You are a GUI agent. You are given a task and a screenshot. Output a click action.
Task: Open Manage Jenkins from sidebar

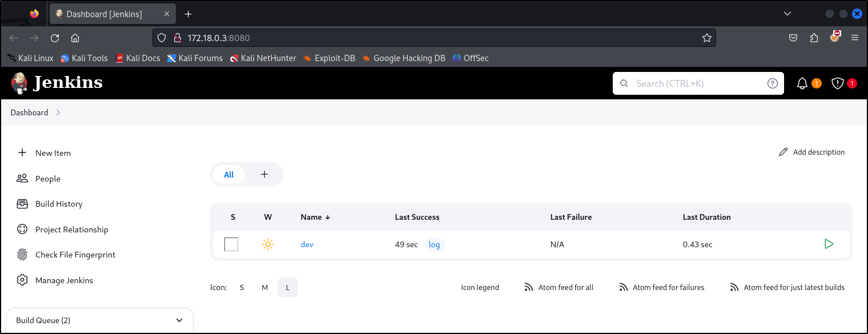[63, 280]
